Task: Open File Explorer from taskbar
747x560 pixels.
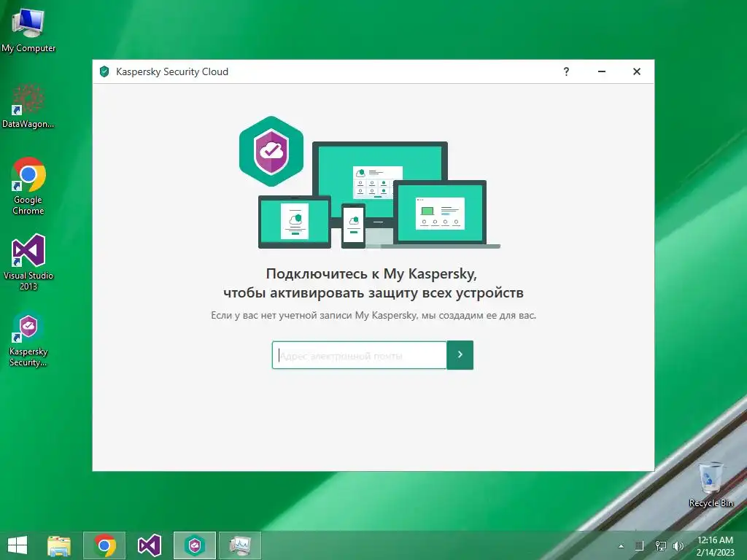Action: click(x=59, y=545)
